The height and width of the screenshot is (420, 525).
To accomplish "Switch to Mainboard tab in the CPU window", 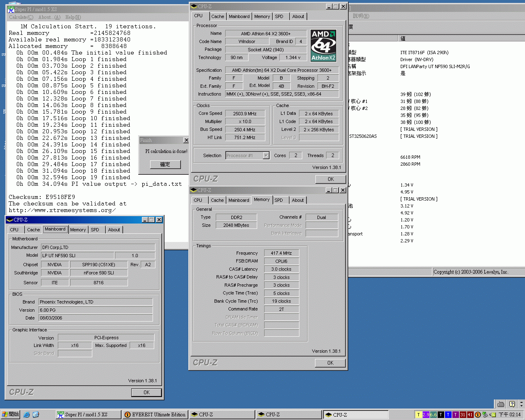I will coord(239,16).
